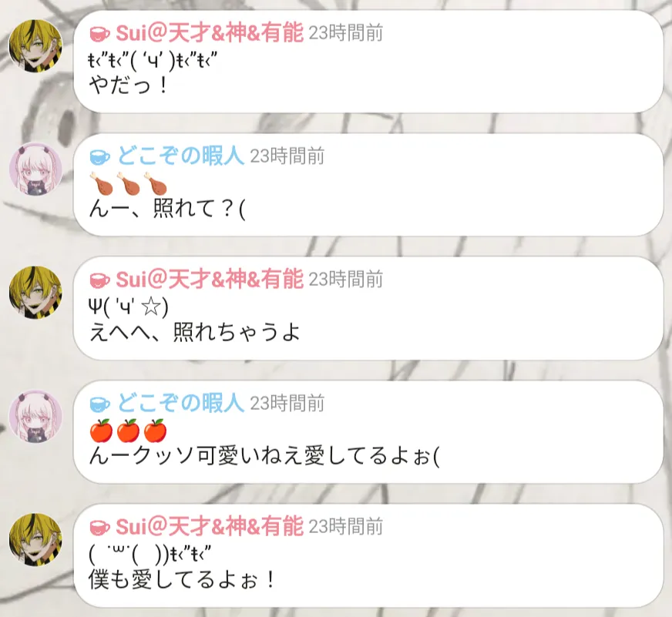Click Sui's avatar on the first message

[36, 46]
